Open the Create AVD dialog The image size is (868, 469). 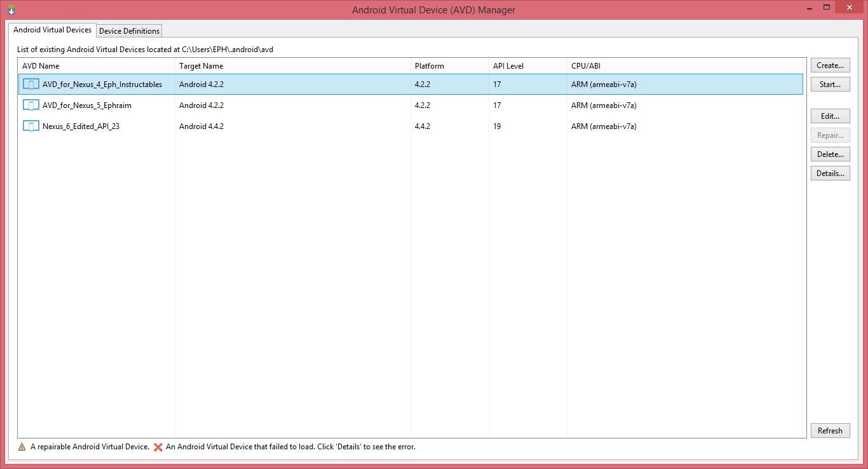tap(830, 65)
